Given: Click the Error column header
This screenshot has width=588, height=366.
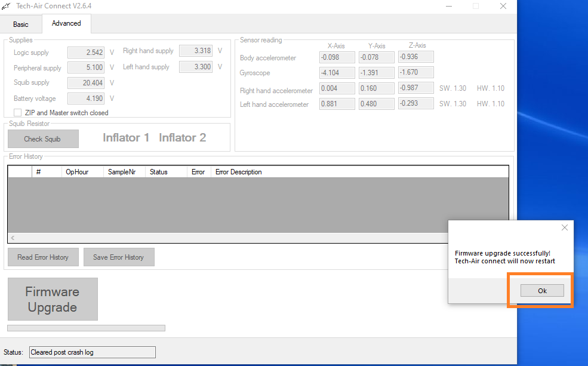Looking at the screenshot, I should [199, 172].
